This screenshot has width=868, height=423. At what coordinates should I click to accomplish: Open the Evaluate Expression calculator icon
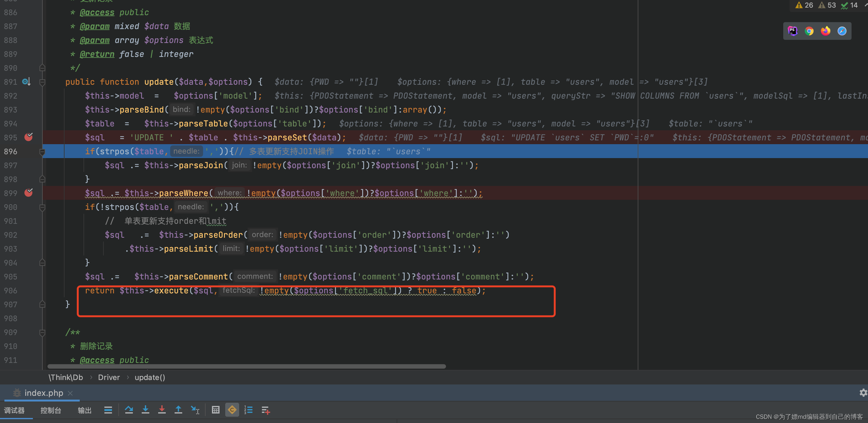click(216, 410)
